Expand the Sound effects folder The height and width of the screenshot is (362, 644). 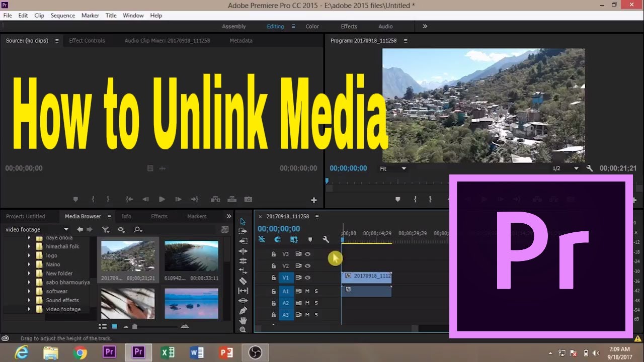(x=29, y=300)
